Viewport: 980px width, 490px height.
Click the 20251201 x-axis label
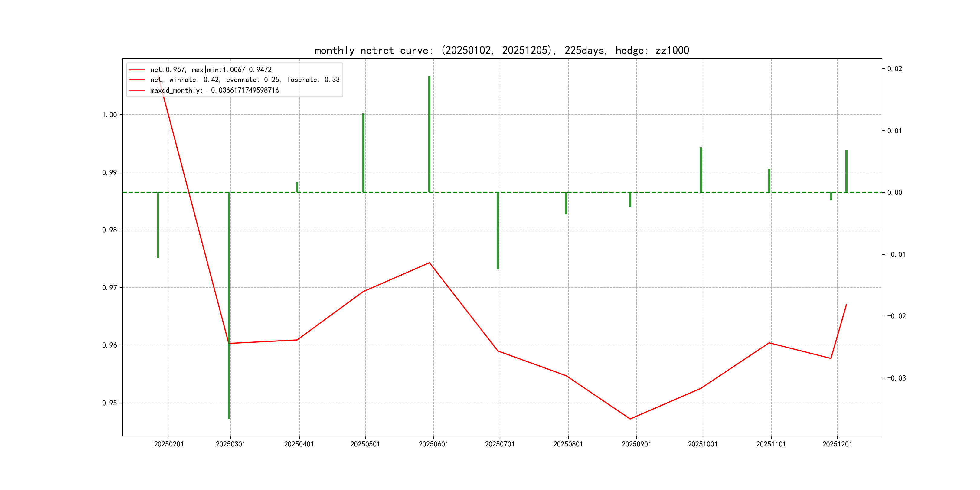coord(837,444)
